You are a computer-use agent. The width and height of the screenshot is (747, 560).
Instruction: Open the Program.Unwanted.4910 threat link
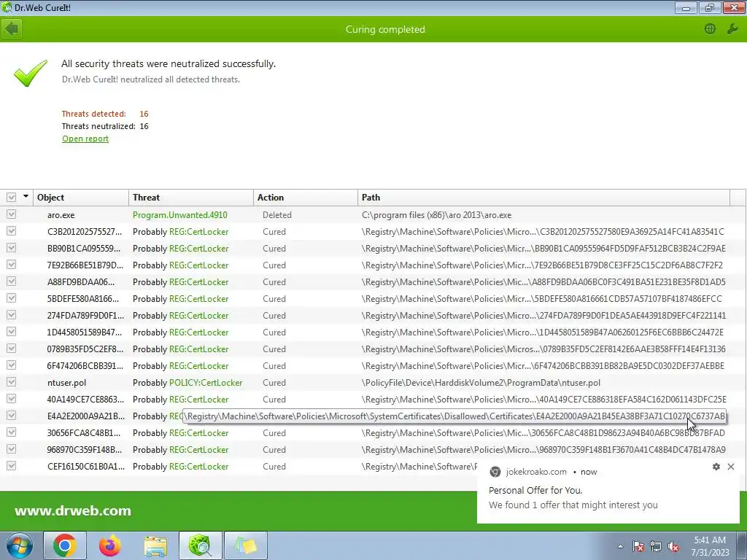coord(180,215)
